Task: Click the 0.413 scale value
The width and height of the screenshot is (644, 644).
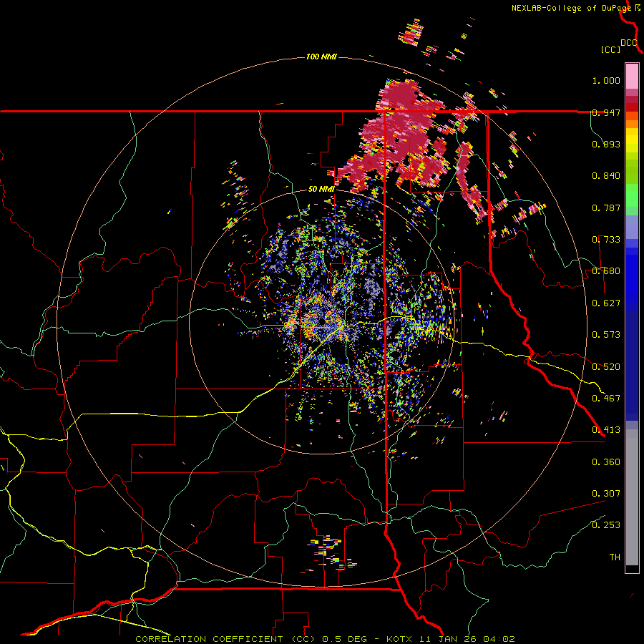Action: [606, 430]
